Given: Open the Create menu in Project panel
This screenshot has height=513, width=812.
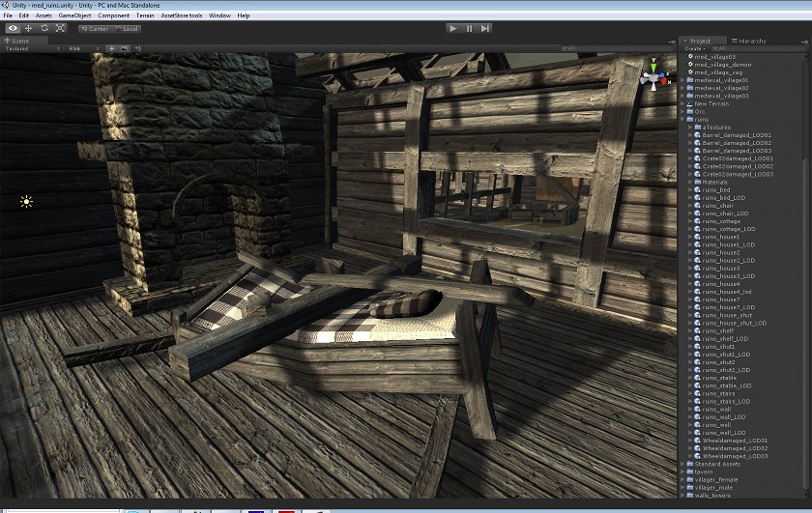Looking at the screenshot, I should pos(695,48).
